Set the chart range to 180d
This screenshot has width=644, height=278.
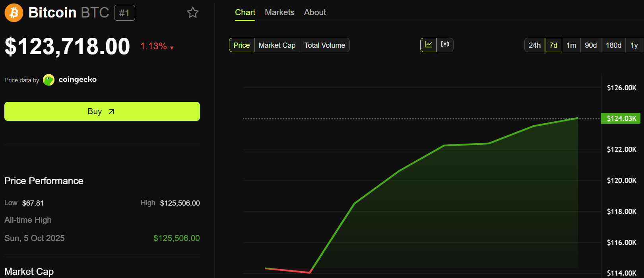[613, 45]
